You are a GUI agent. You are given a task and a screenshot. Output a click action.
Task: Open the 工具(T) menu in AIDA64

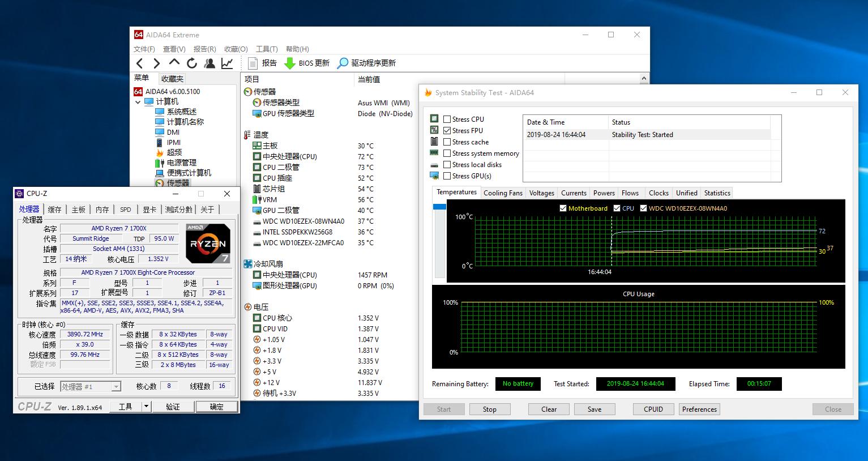(x=267, y=49)
